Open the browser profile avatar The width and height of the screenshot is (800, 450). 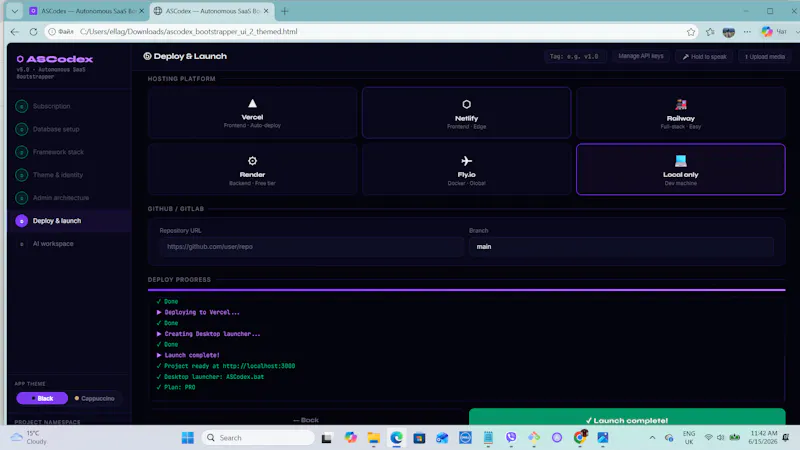(x=729, y=32)
